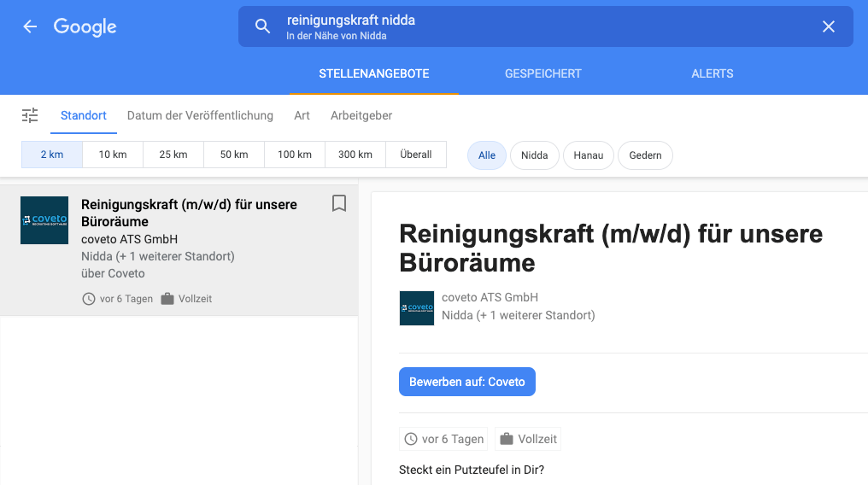The height and width of the screenshot is (485, 868).
Task: Click the clock icon in the list card
Action: pos(89,299)
